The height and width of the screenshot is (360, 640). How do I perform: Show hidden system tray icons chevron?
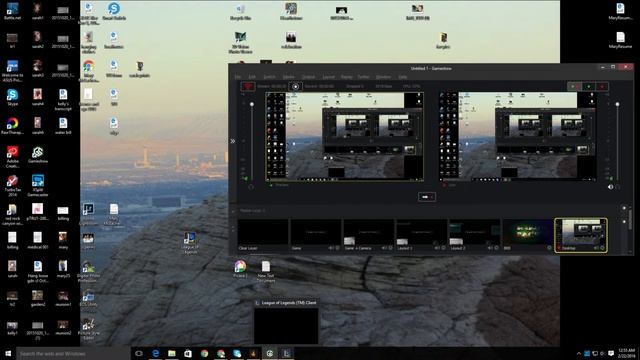point(579,353)
